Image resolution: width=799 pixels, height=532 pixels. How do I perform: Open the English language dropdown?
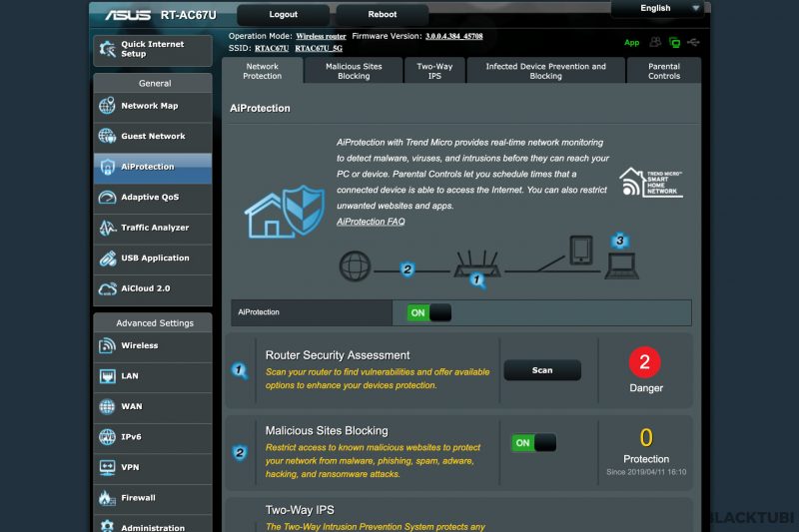pos(658,9)
